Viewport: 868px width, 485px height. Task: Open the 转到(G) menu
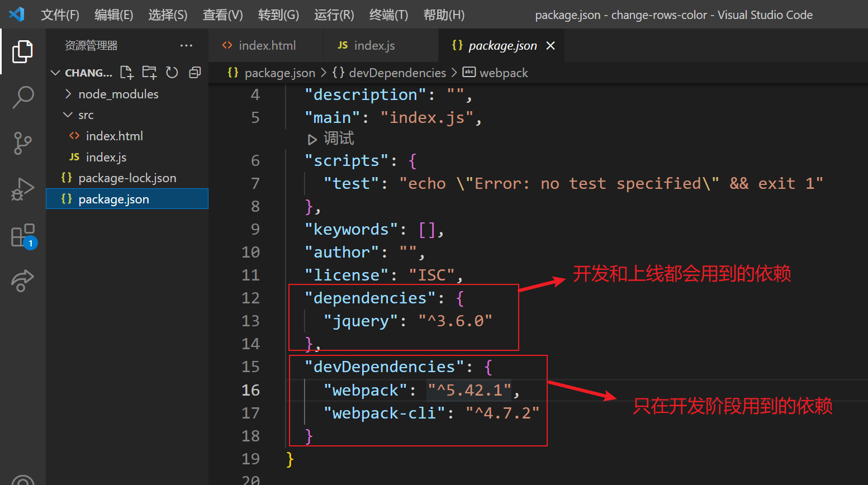pos(278,15)
